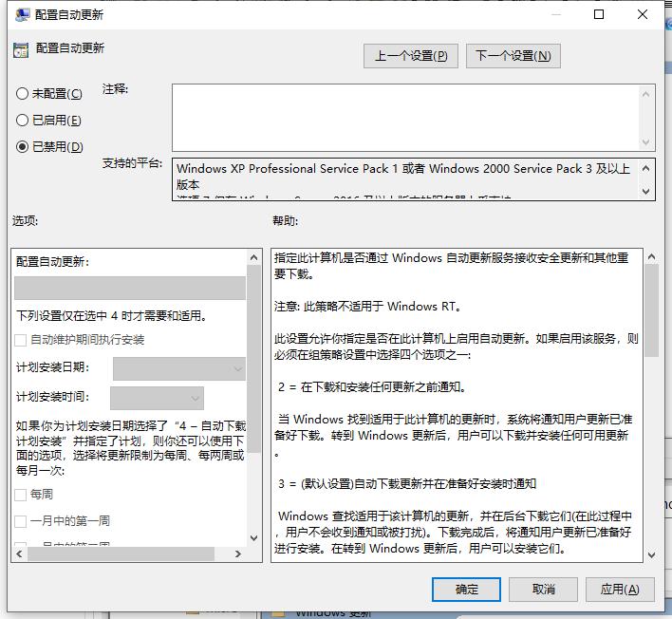Click inside the 注释 comment text box
The height and width of the screenshot is (619, 672).
pos(405,118)
